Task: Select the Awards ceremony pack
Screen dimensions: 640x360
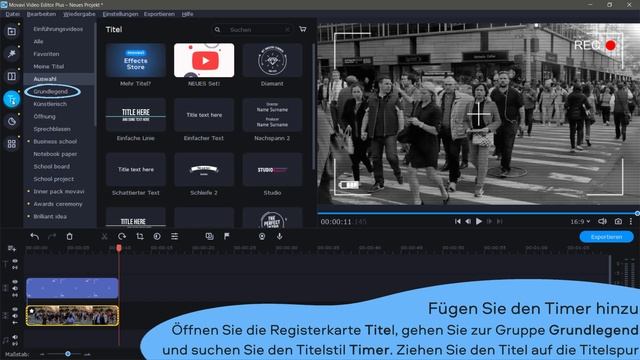Action: [58, 204]
